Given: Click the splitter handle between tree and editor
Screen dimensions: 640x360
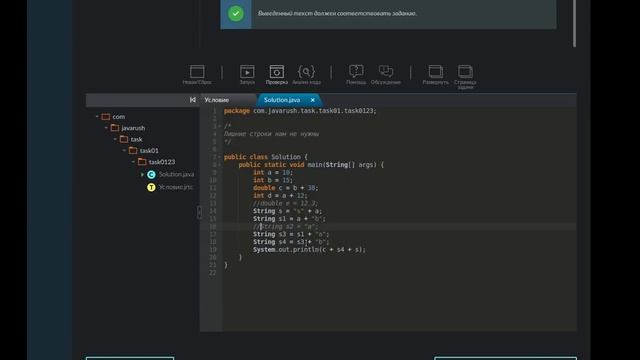Looking at the screenshot, I should pyautogui.click(x=199, y=212).
